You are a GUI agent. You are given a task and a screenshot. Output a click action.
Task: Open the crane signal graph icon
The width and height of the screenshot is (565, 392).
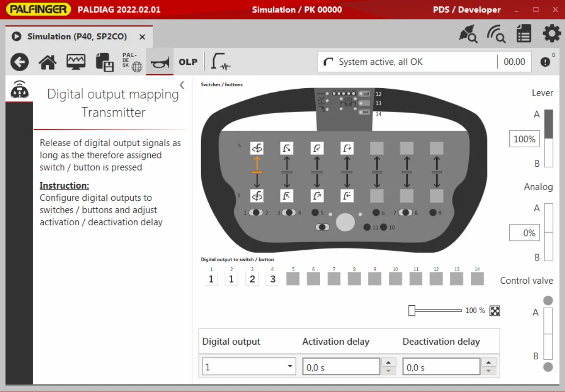pyautogui.click(x=221, y=61)
